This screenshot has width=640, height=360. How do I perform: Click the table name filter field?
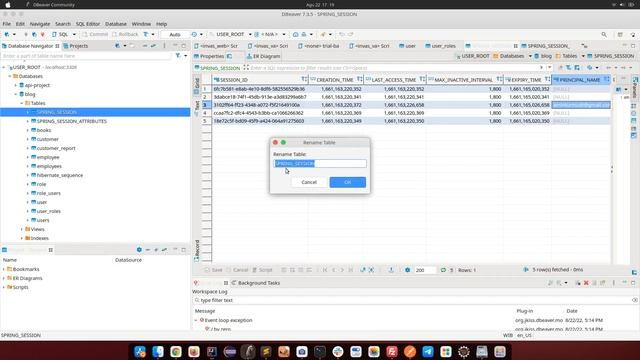coord(86,56)
